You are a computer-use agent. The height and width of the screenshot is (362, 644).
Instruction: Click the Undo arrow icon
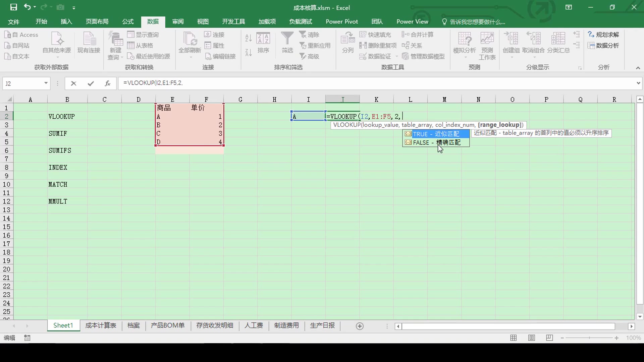point(27,7)
